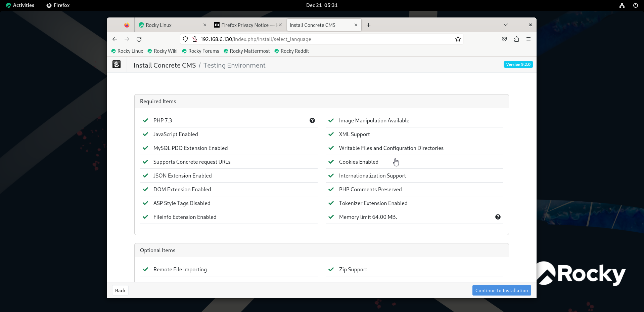Click Supports Concrete request URLs text
644x312 pixels.
pos(192,162)
